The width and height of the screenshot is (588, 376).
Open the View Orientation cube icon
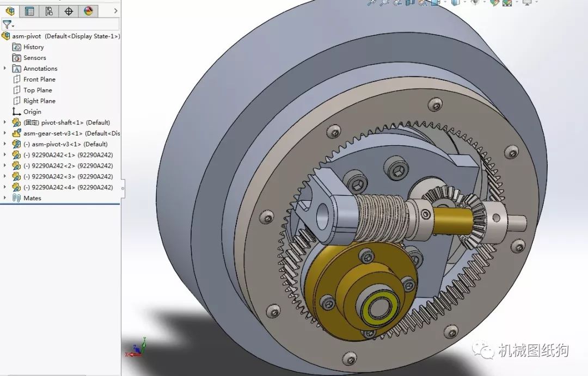click(x=435, y=3)
